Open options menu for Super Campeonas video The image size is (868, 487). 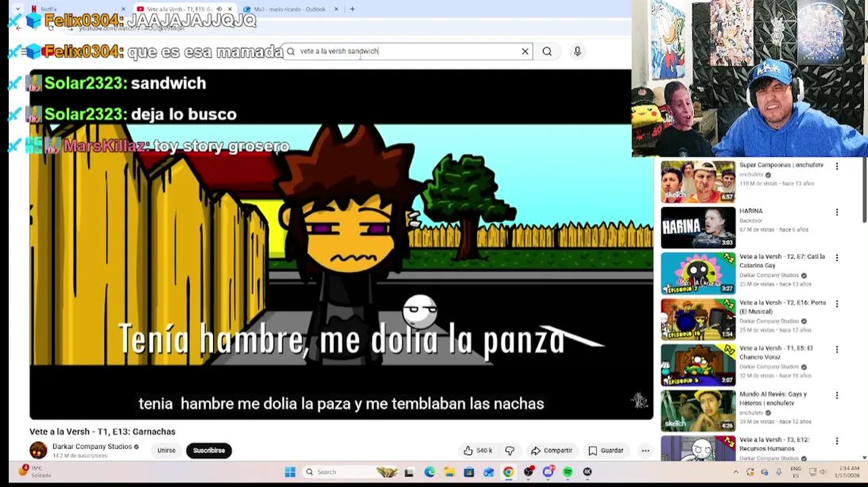(x=837, y=166)
